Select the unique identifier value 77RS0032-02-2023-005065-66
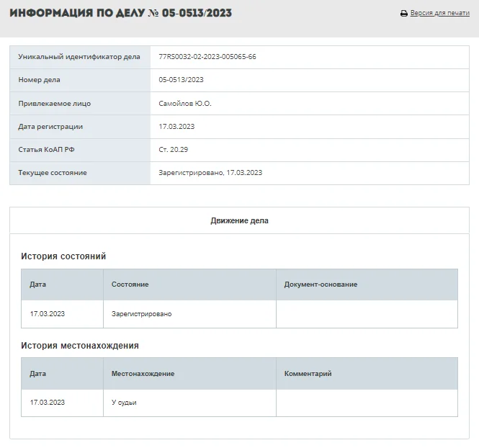 [207, 57]
